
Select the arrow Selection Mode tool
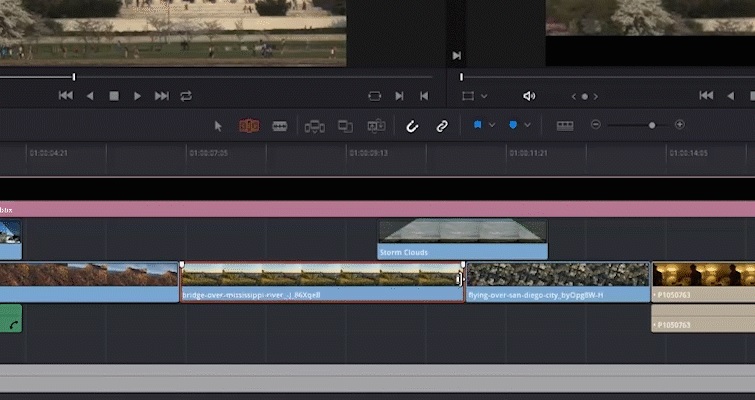(218, 126)
